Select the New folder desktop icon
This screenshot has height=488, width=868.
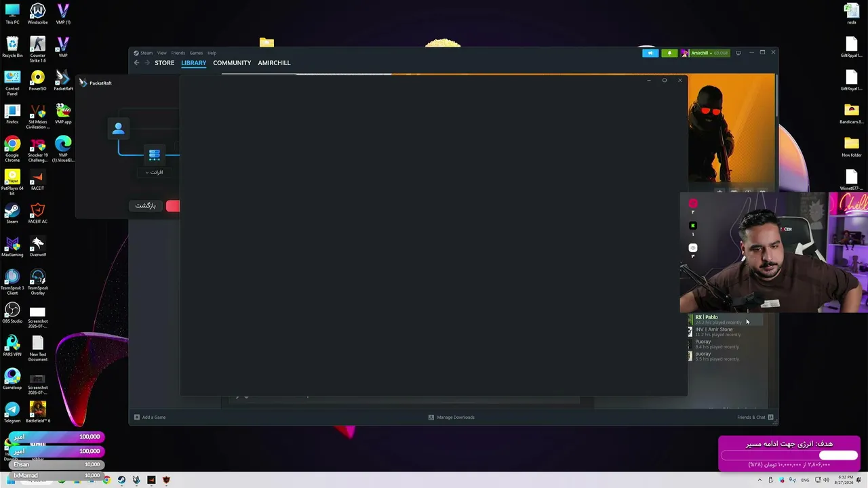pos(851,146)
